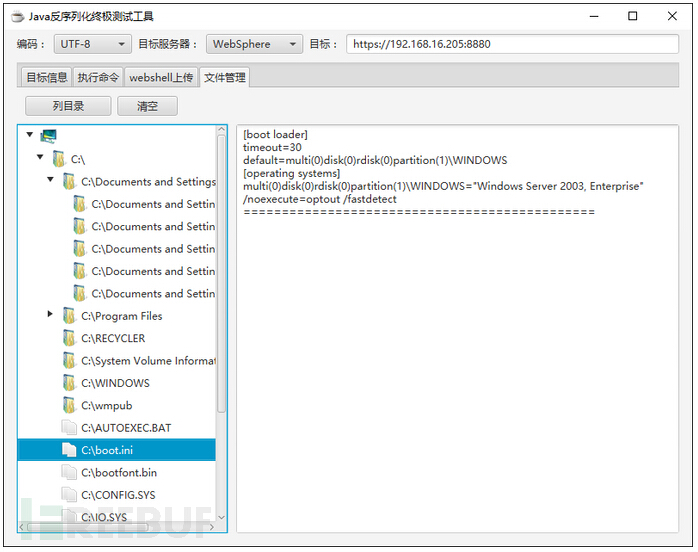Click the Documents and Settings parent folder icon
Viewport: 698px width, 552px height.
69,181
